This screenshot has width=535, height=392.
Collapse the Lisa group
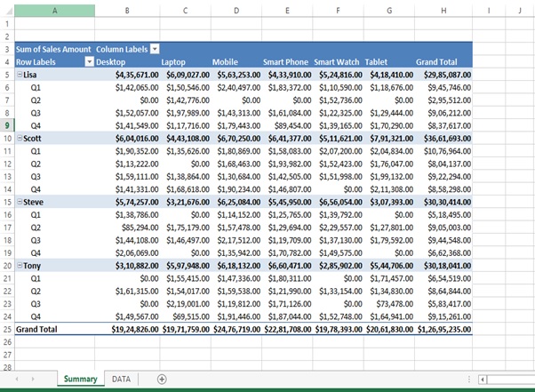coord(20,75)
